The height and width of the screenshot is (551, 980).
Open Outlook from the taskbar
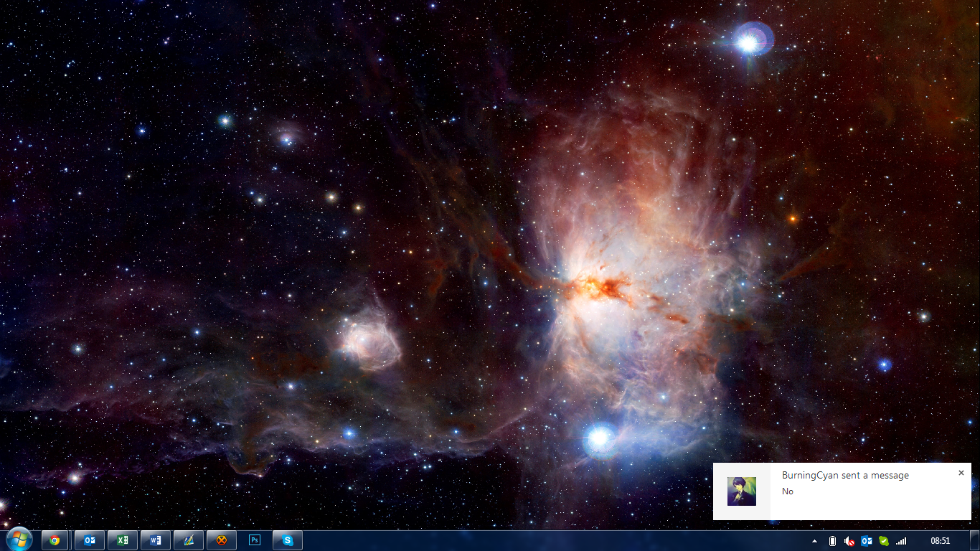coord(90,540)
